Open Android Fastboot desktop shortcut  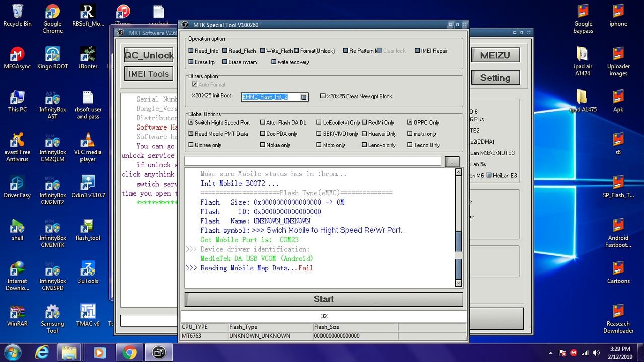pos(618,233)
